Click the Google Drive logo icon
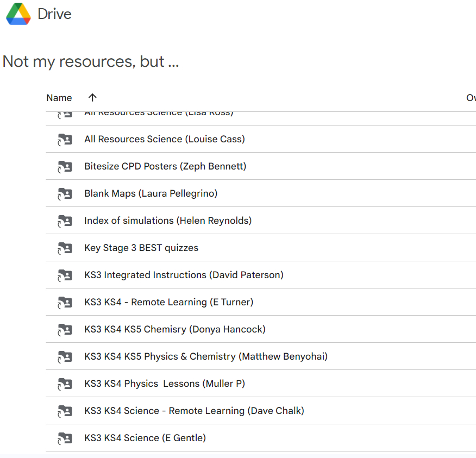476x458 pixels. pyautogui.click(x=18, y=14)
